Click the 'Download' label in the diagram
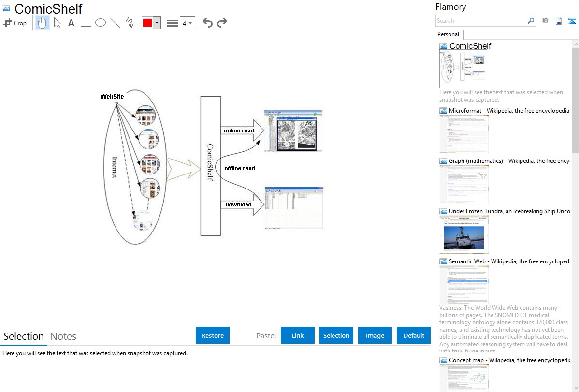Image resolution: width=579 pixels, height=392 pixels. pos(238,204)
